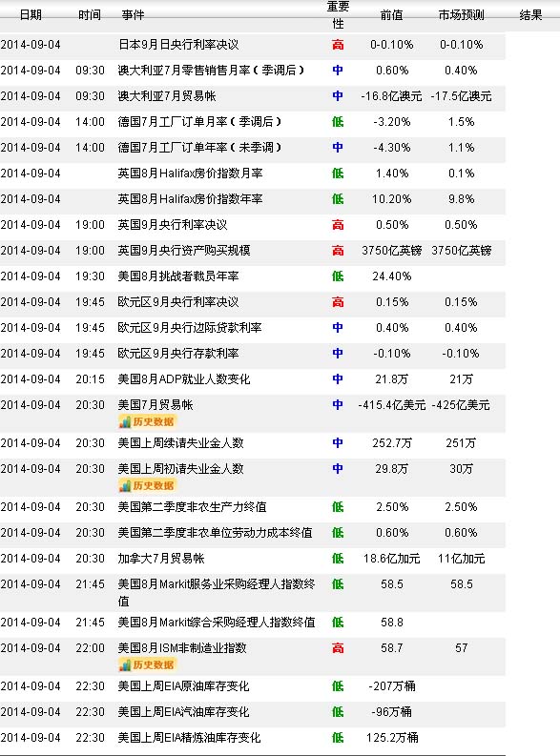Click the 高 importance mark for 英国9月央行资产购买规模
This screenshot has width=560, height=756.
click(x=338, y=251)
